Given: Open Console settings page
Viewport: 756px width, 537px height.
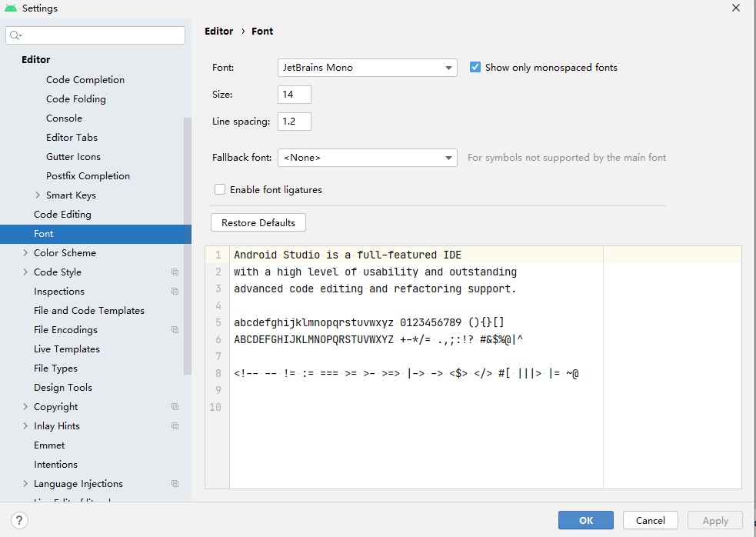Looking at the screenshot, I should [x=64, y=118].
